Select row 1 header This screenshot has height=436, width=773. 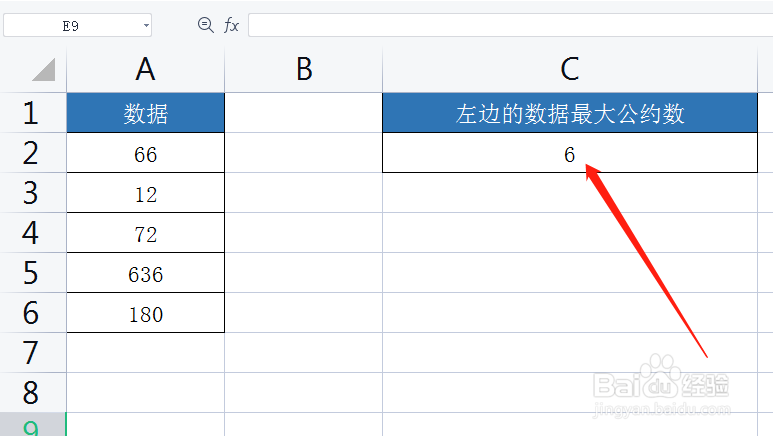click(x=32, y=113)
